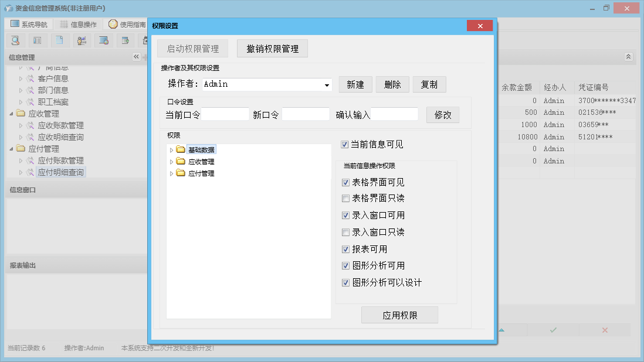644x362 pixels.
Task: Click the folder icon beside 基础数据
Action: 181,149
